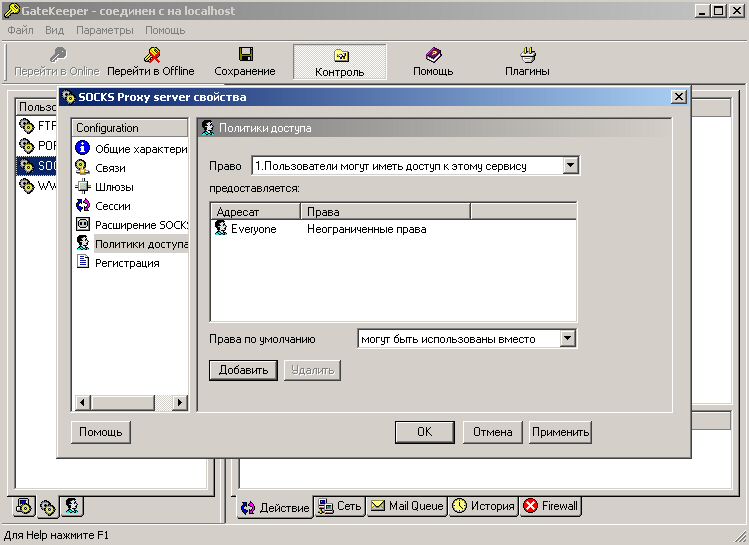
Task: Click the Шлюзы gateway icon
Action: 83,186
